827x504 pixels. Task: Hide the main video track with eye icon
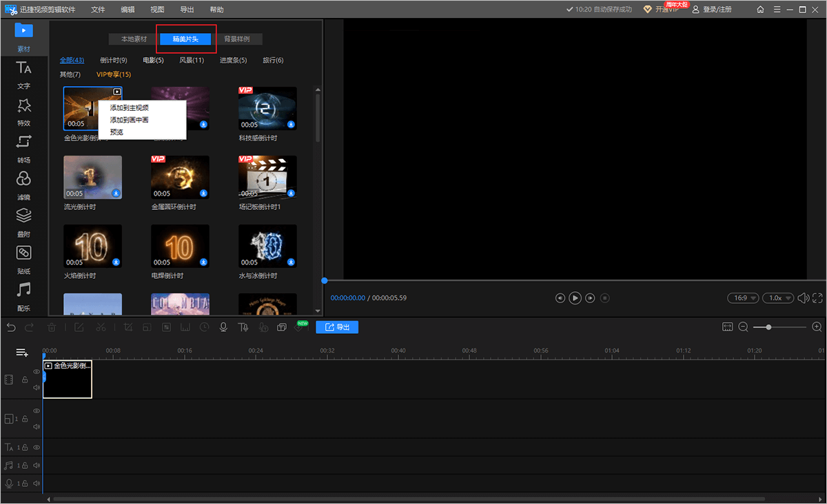tap(37, 372)
